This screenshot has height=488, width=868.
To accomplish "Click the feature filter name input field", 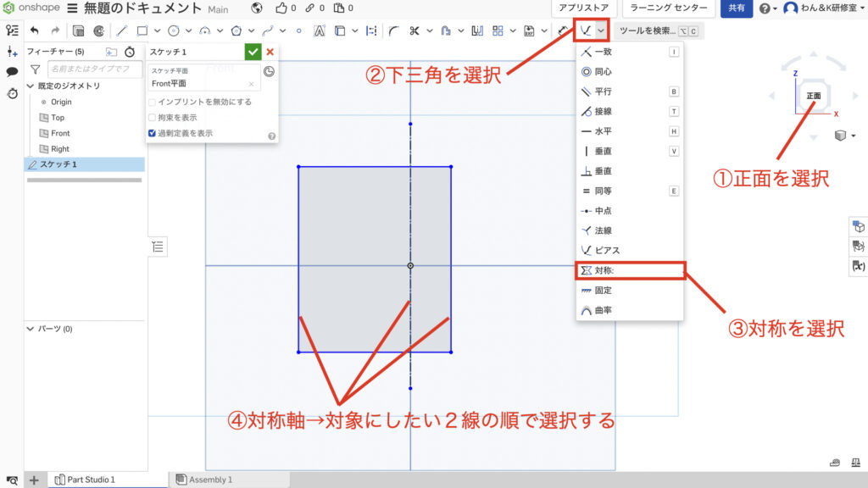I will 95,69.
